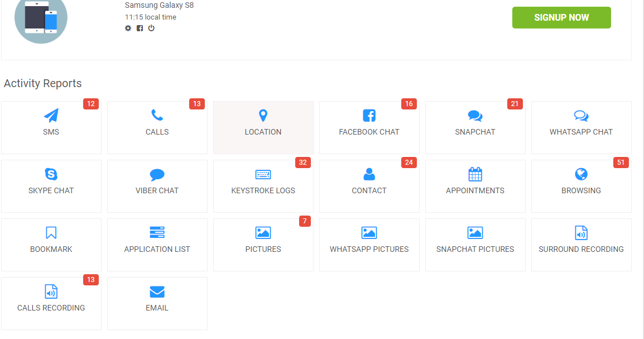Open the APPOINTMENTS label
The width and height of the screenshot is (644, 339).
tap(475, 190)
